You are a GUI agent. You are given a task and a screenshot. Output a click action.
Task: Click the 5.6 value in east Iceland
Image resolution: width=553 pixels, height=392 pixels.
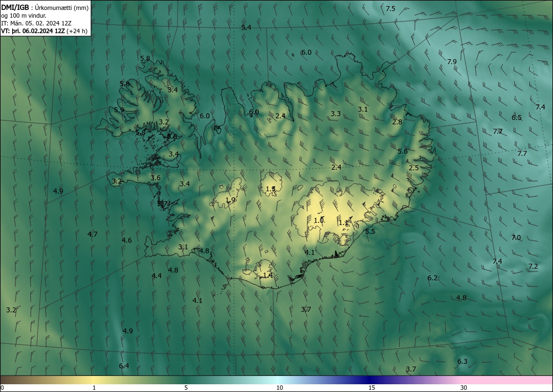pos(403,151)
